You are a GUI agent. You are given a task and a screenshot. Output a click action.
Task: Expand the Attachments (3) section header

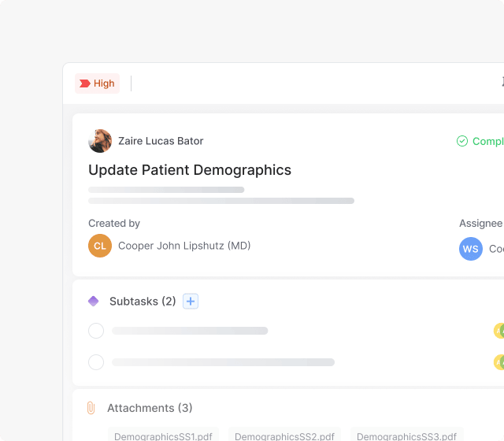coord(150,408)
